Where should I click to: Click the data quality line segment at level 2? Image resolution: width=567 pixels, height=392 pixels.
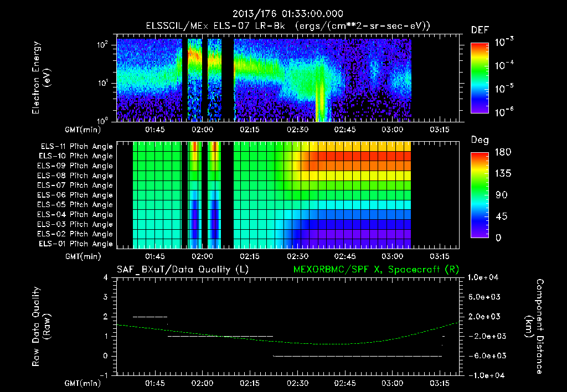(150, 317)
